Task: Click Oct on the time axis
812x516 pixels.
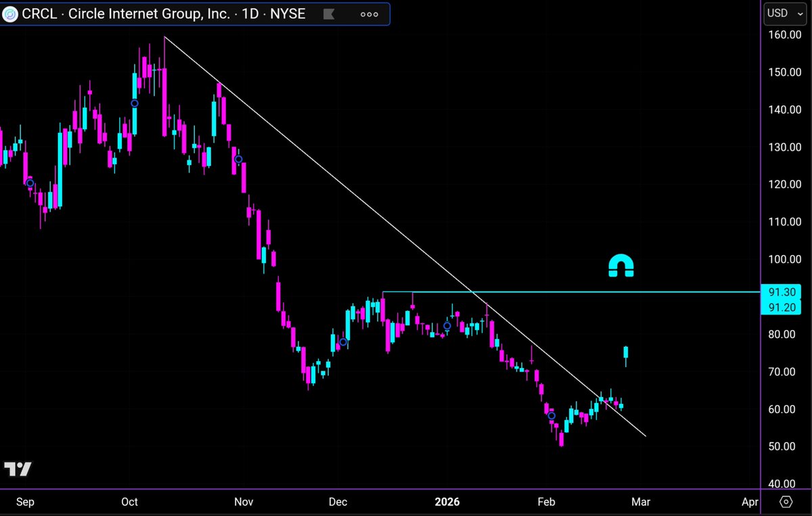Action: 129,502
